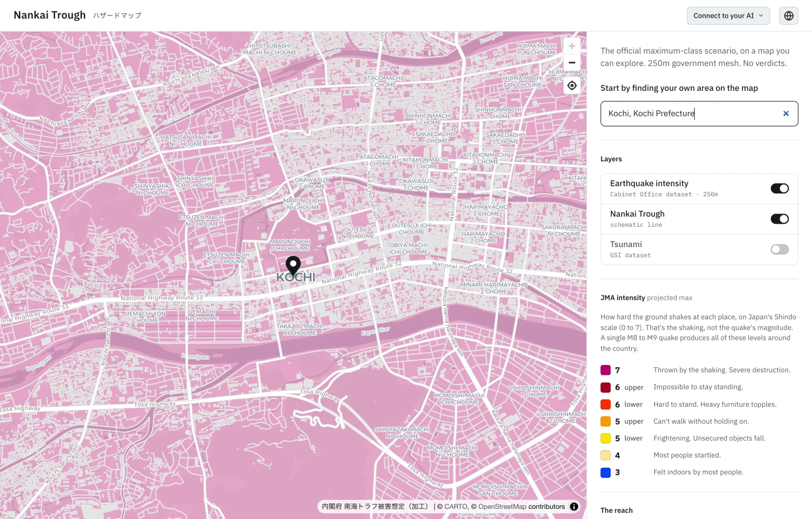Click the Nankai Trough site title

point(50,15)
